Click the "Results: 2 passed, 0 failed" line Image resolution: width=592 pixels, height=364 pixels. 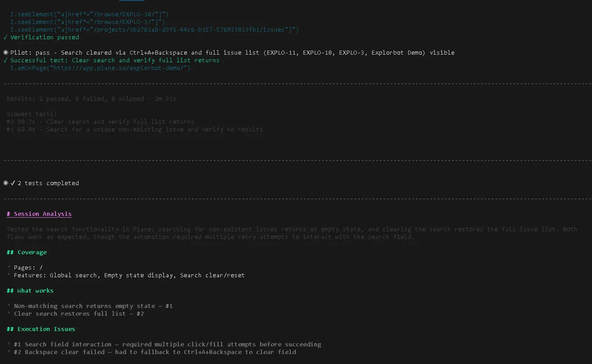coord(91,98)
